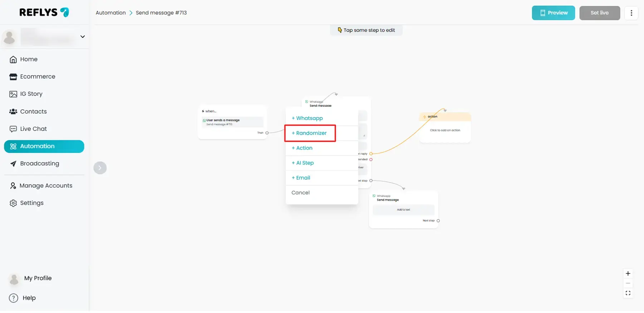This screenshot has height=313, width=644.
Task: Click the Help question mark icon
Action: pos(14,298)
